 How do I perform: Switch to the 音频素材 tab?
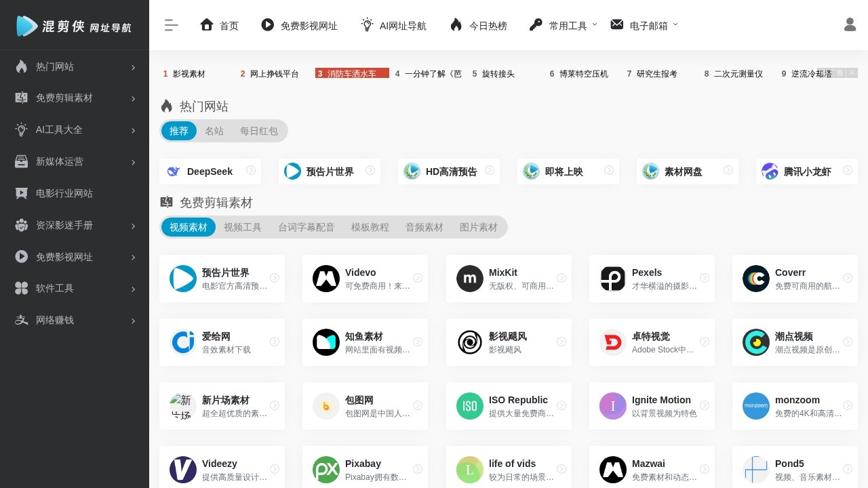click(425, 227)
